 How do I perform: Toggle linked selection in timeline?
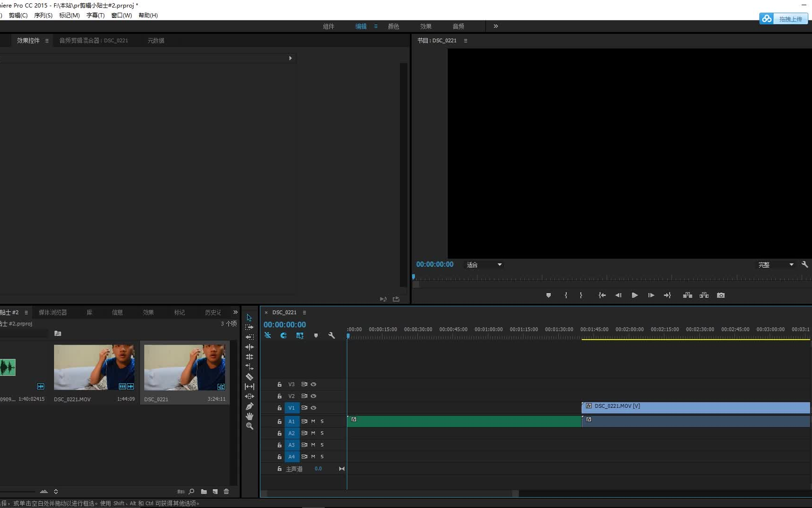(300, 335)
